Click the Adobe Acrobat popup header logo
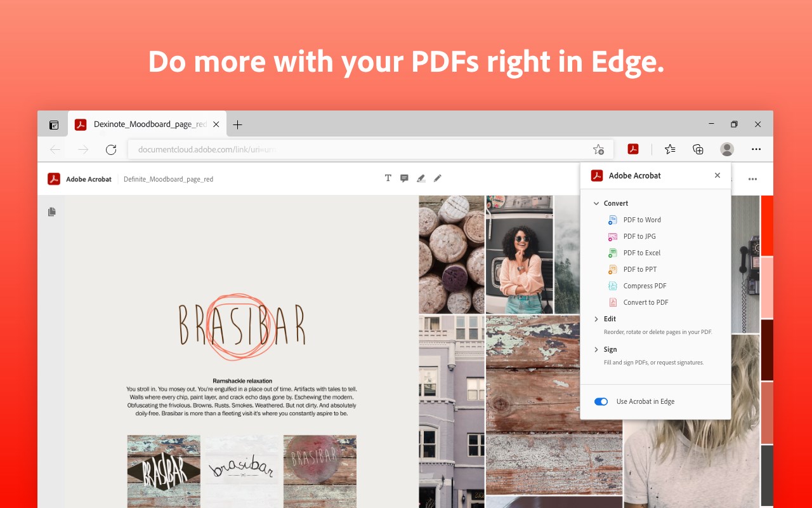The height and width of the screenshot is (508, 812). [597, 176]
